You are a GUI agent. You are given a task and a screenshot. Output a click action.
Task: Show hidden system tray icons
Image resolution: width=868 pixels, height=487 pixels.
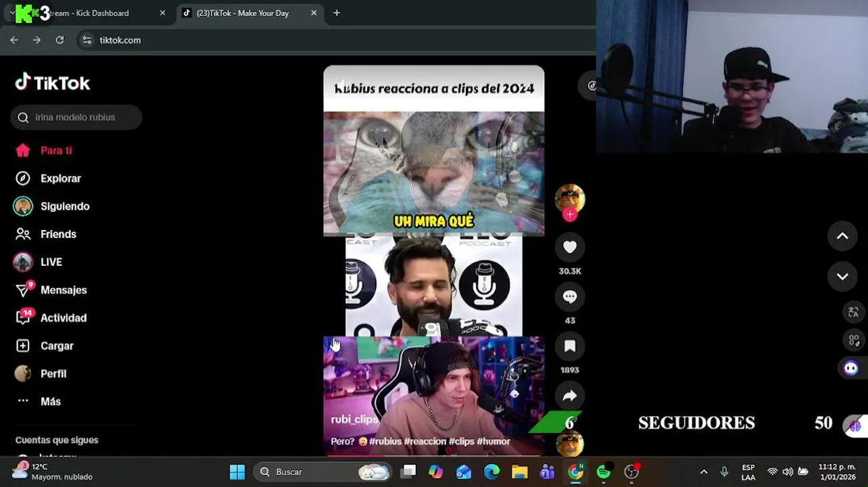[704, 471]
